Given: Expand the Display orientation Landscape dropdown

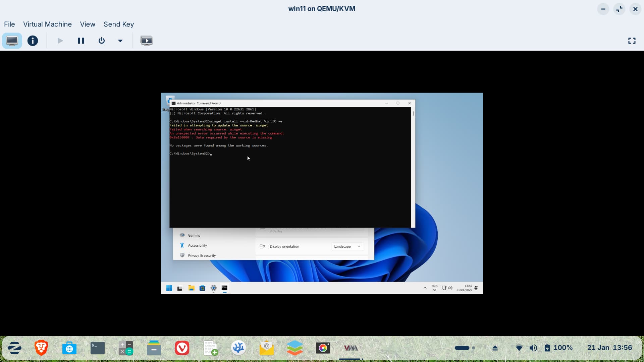Looking at the screenshot, I should [x=347, y=246].
